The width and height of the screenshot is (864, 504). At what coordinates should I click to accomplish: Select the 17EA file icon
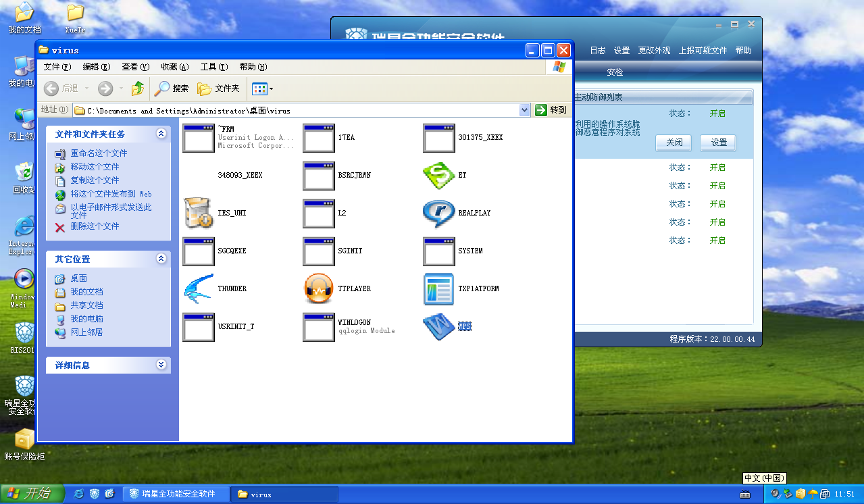point(319,138)
